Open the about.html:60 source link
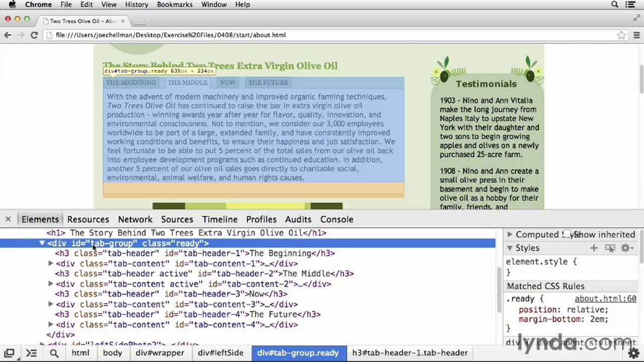The width and height of the screenshot is (644, 362). [605, 299]
